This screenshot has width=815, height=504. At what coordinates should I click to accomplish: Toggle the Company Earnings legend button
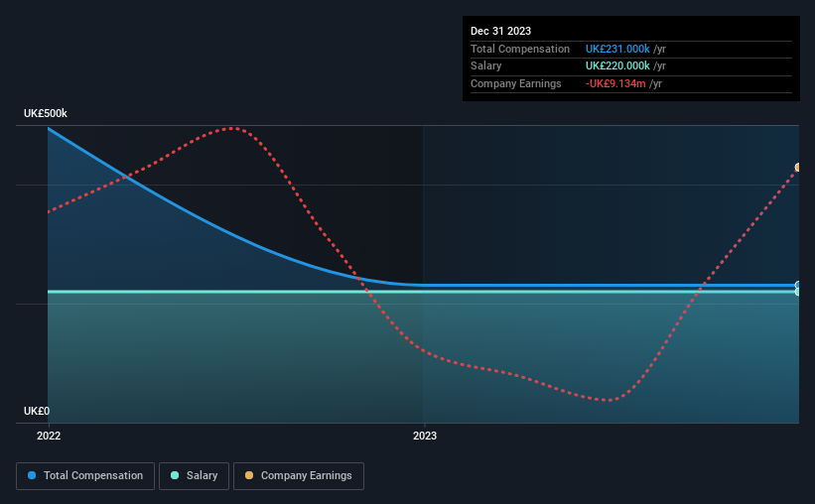tap(299, 476)
